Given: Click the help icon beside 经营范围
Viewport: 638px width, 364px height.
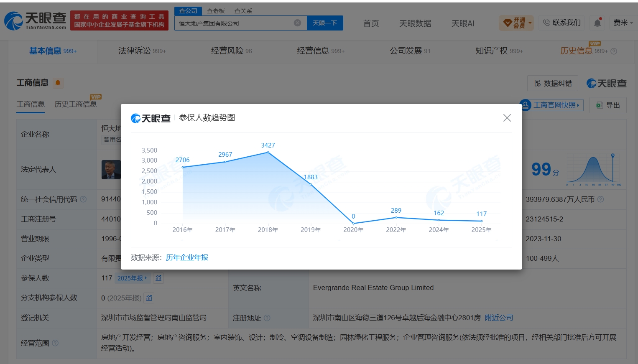Looking at the screenshot, I should pyautogui.click(x=55, y=343).
